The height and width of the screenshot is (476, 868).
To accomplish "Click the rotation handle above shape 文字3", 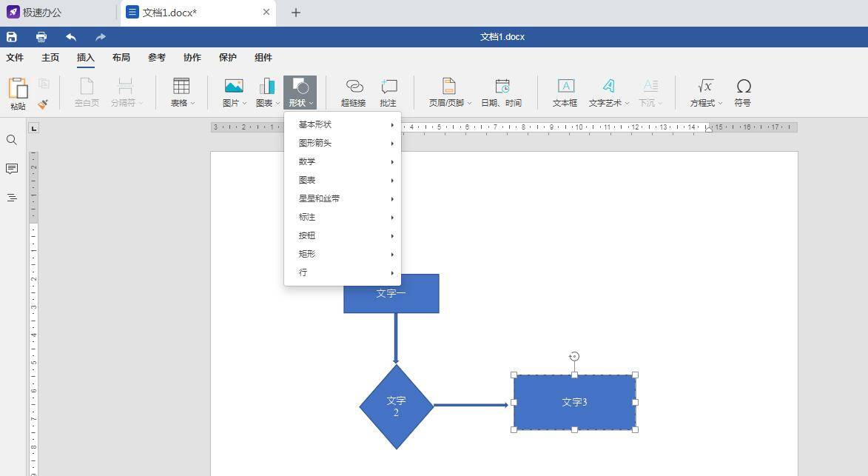I will (x=574, y=356).
